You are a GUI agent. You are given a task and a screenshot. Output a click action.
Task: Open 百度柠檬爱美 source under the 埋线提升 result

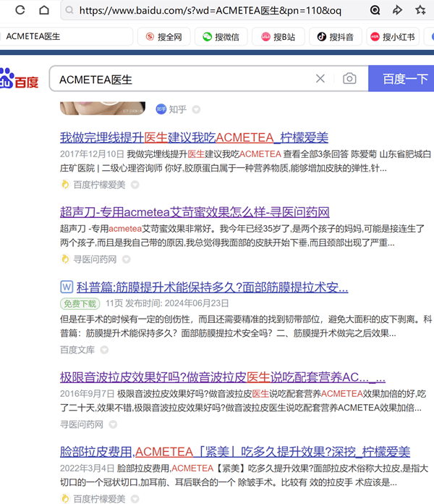click(x=99, y=185)
